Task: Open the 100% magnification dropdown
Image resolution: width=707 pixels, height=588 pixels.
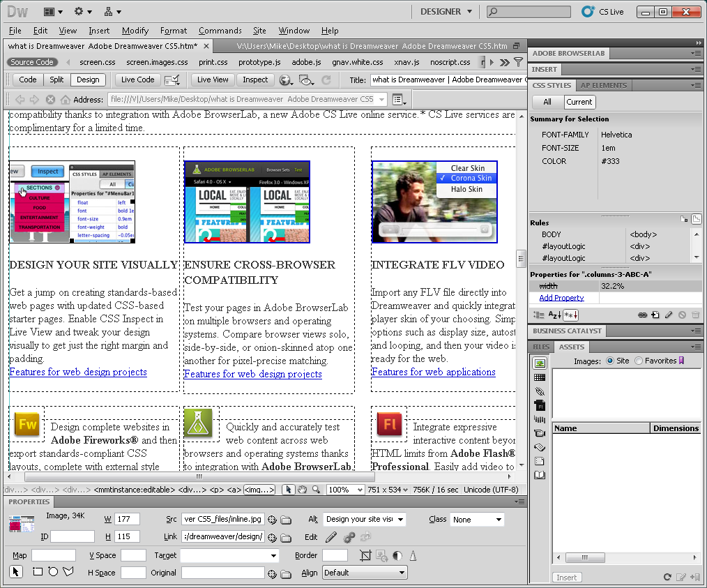Action: pyautogui.click(x=347, y=490)
